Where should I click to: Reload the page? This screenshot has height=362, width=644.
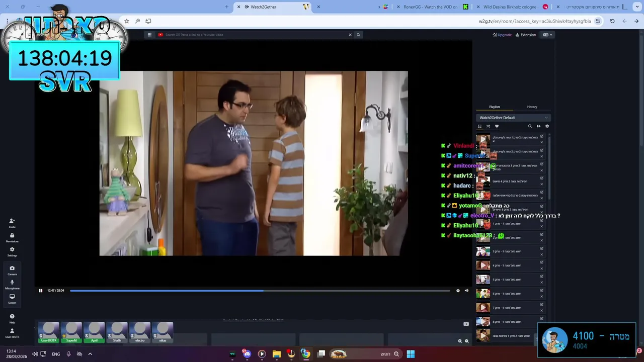[612, 21]
